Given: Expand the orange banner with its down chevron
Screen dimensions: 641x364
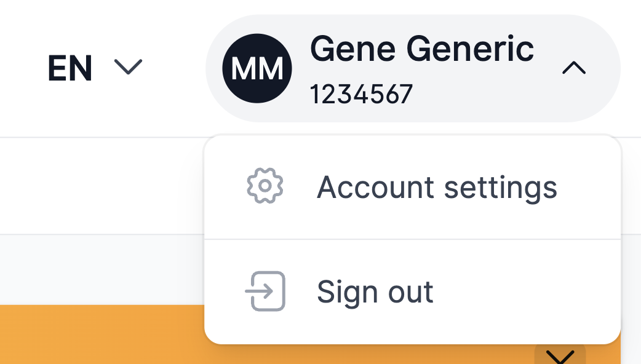Looking at the screenshot, I should click(560, 356).
